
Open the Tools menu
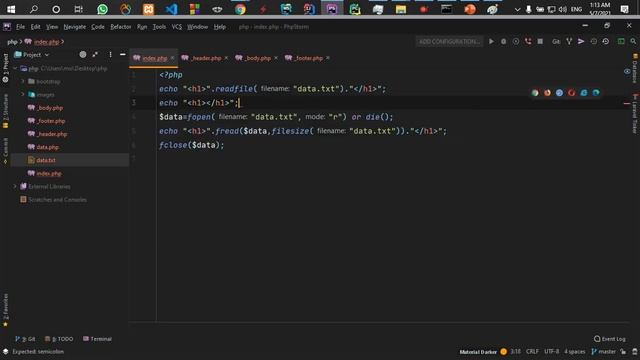159,27
